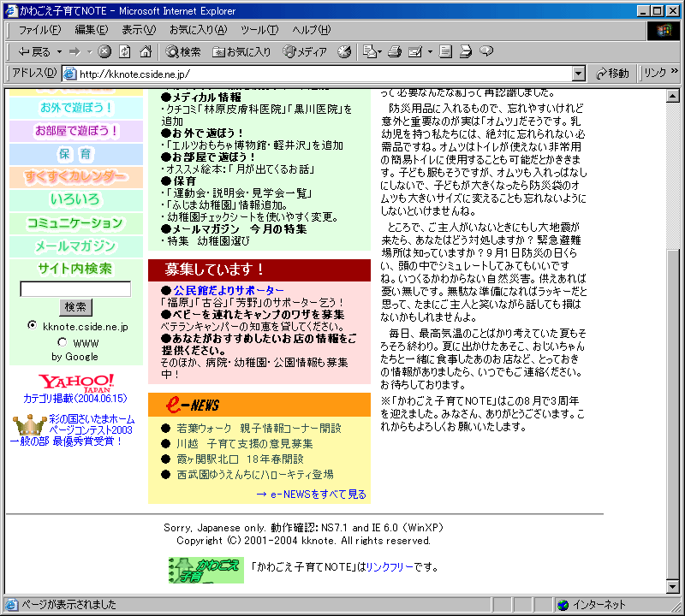The height and width of the screenshot is (616, 685).
Task: Click the Yahoo! Japan logo
Action: 75,383
